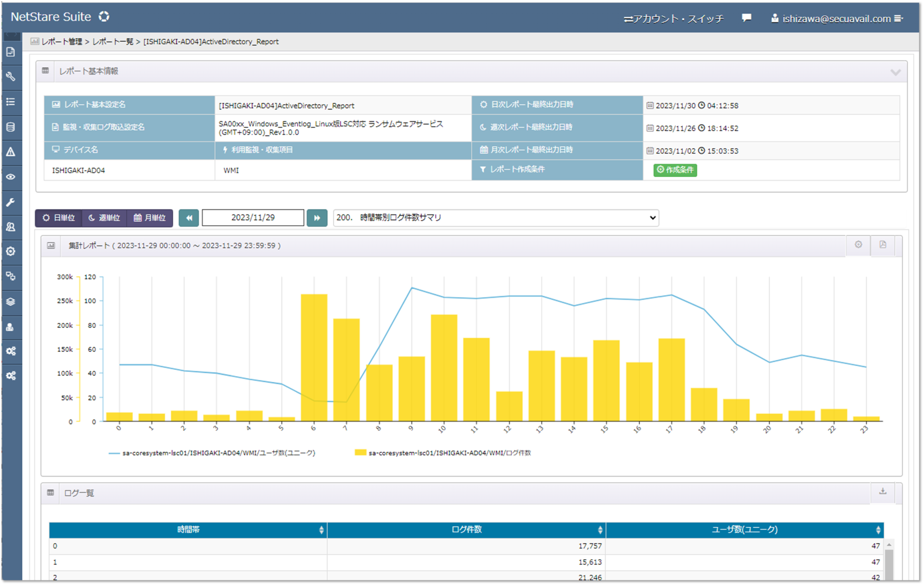Screen dimensions: 924x585
Task: Click the bar at hour 7
Action: click(346, 370)
